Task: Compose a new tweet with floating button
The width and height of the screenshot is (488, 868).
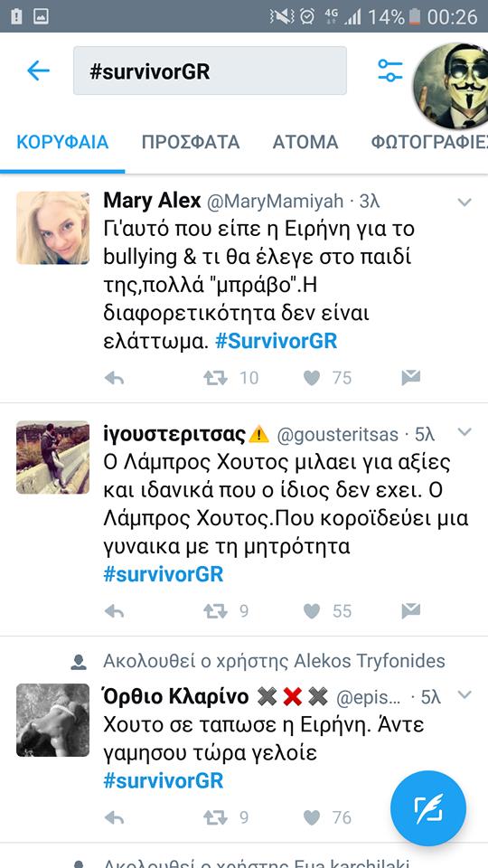Action: [428, 808]
